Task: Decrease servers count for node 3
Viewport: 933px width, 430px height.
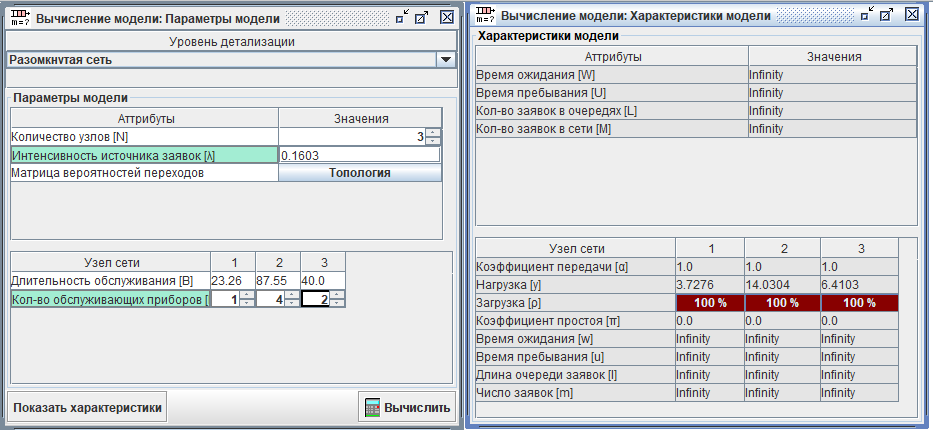Action: pos(337,303)
